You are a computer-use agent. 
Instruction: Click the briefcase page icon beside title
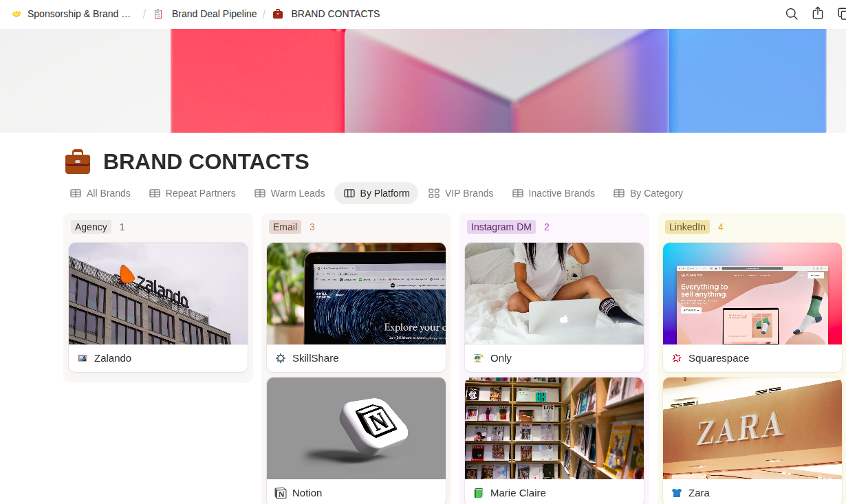pos(78,162)
